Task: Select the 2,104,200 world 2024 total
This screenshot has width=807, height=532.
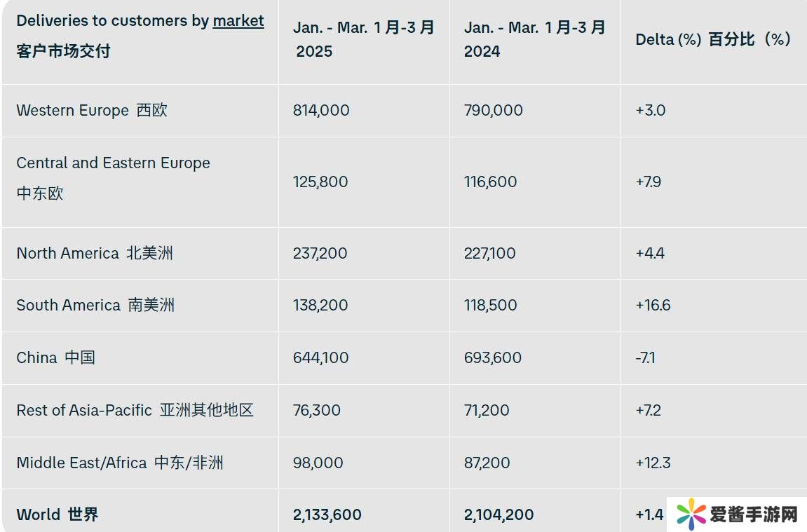Action: pos(499,514)
